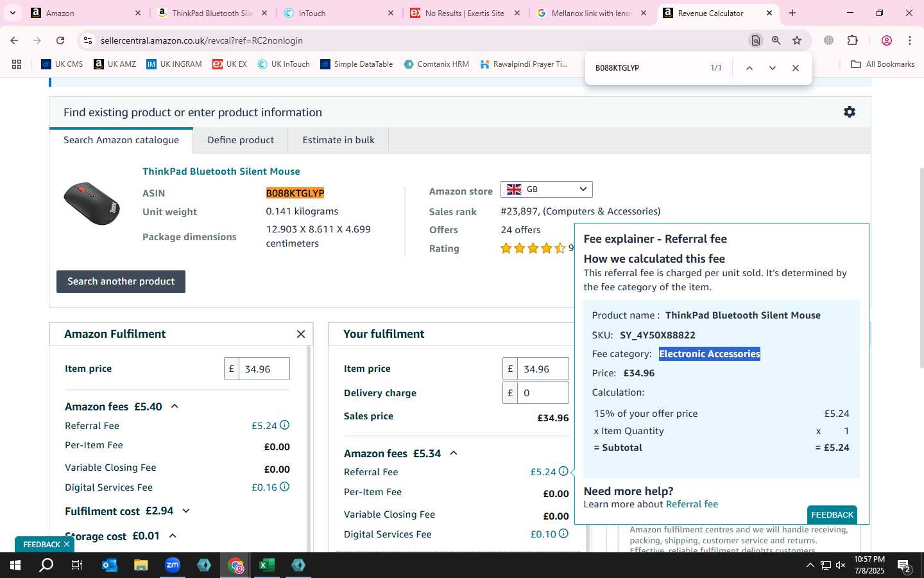
Task: Open the revenue calculator settings gear
Action: (x=850, y=112)
